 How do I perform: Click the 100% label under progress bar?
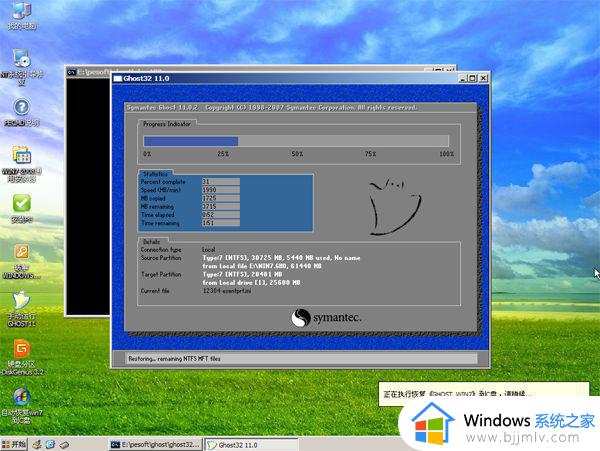click(x=446, y=154)
